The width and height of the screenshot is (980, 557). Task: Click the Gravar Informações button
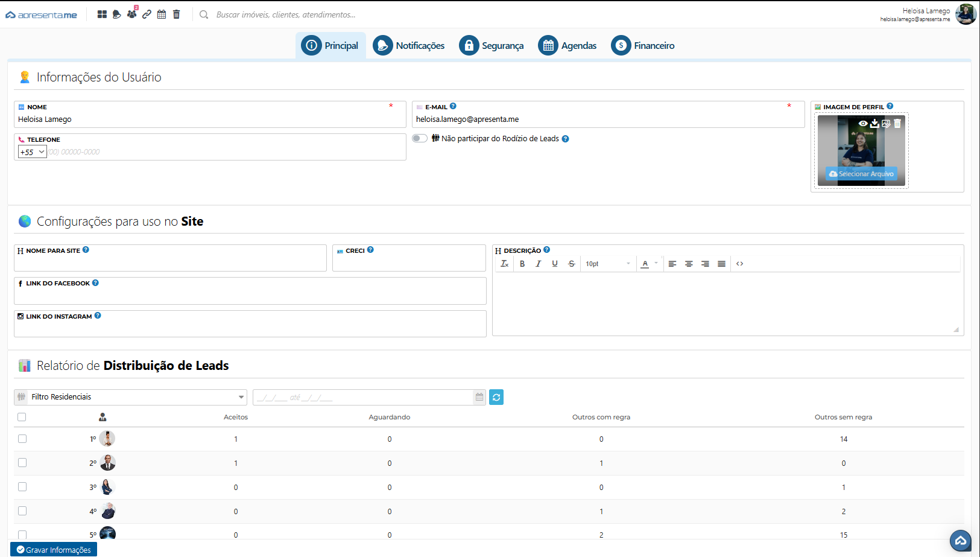coord(54,550)
